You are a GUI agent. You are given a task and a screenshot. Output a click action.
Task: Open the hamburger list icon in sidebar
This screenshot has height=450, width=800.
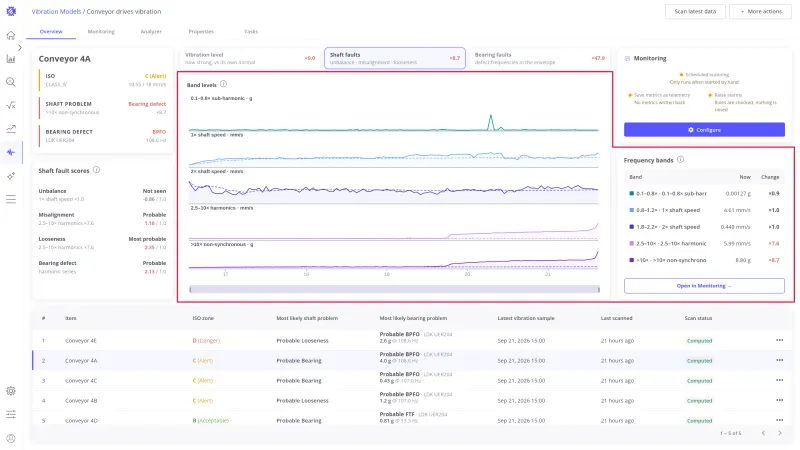click(x=11, y=199)
